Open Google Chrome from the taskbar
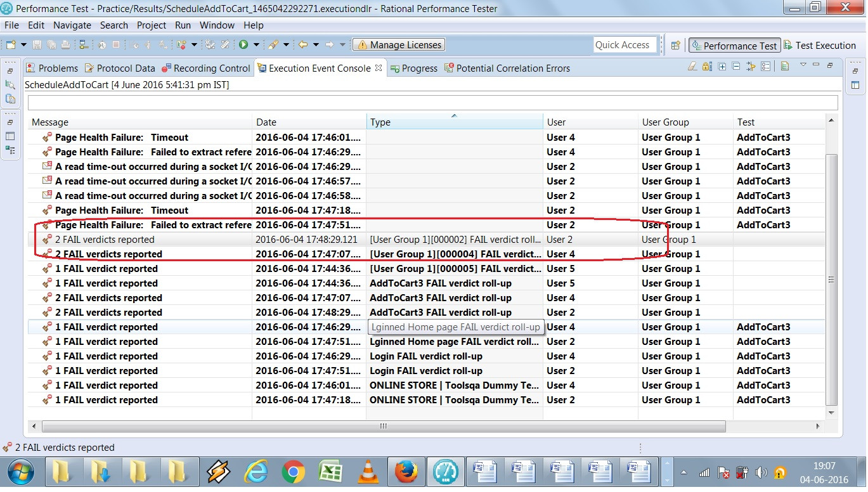This screenshot has width=868, height=492. pyautogui.click(x=293, y=472)
